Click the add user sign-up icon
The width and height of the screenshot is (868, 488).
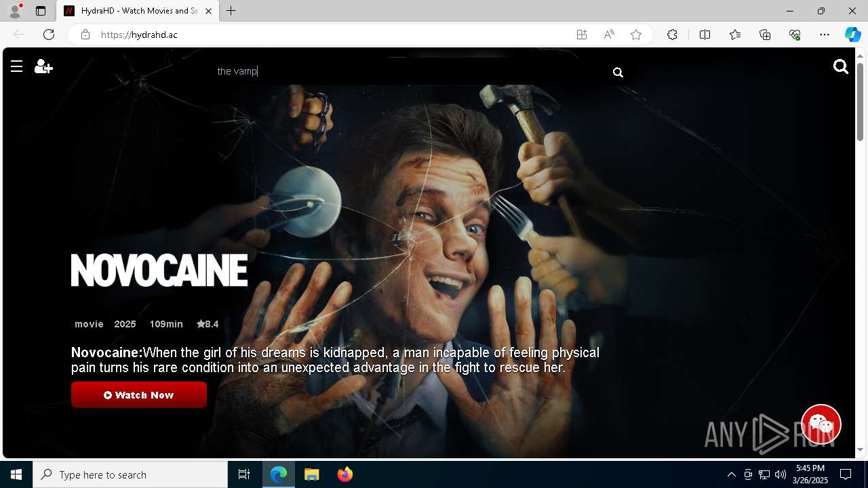point(43,66)
